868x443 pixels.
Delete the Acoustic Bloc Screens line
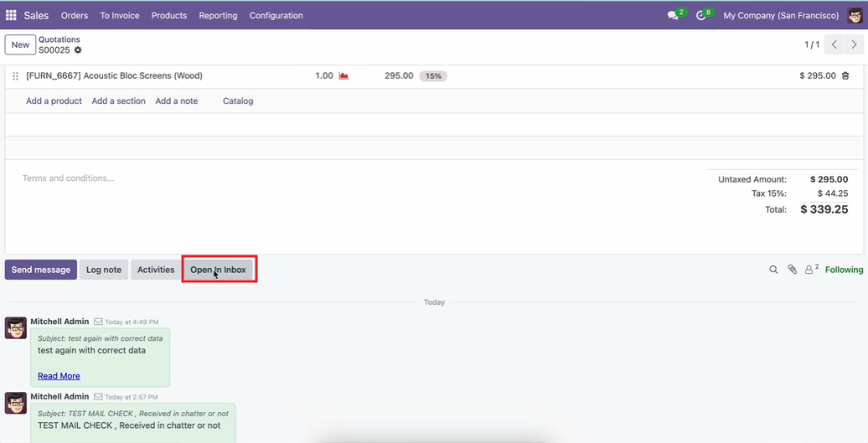845,75
